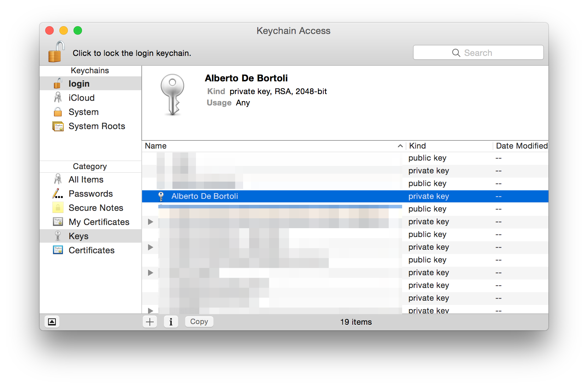This screenshot has height=387, width=588.
Task: Select the Keys category
Action: [x=90, y=236]
